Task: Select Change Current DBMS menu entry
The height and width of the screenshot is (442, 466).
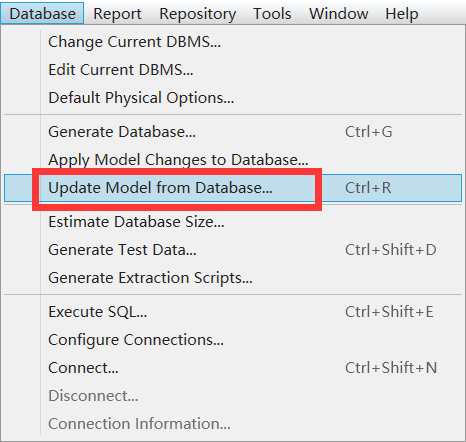Action: coord(233,42)
